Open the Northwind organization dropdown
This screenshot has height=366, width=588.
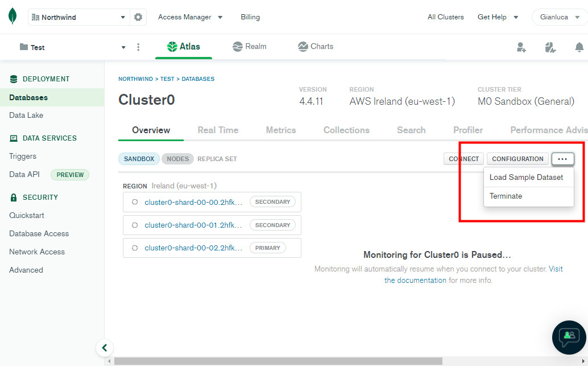(x=78, y=17)
